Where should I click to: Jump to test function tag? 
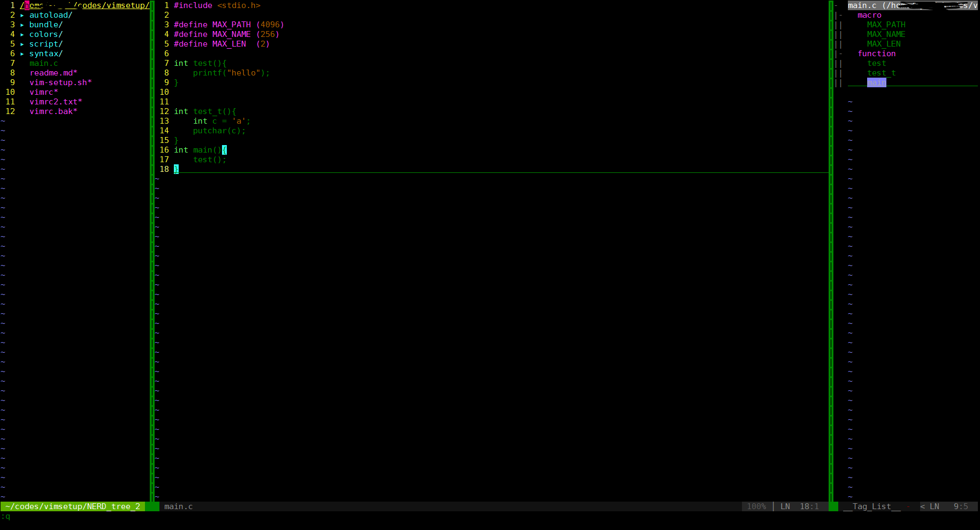pyautogui.click(x=876, y=63)
